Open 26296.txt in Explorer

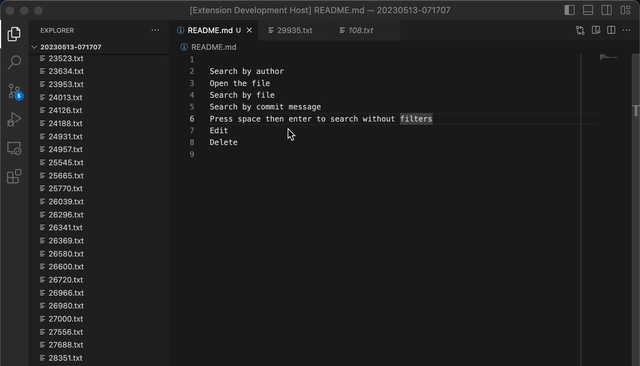[x=99, y=215]
